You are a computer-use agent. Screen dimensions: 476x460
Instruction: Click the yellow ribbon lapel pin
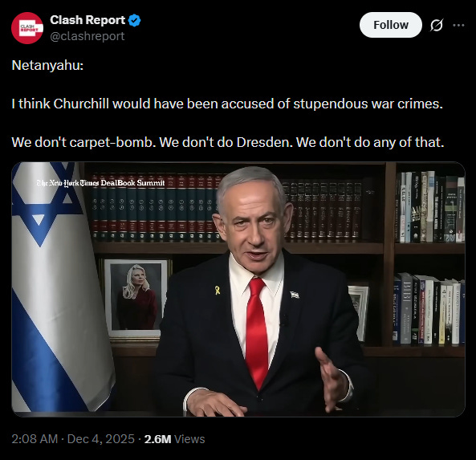(218, 291)
